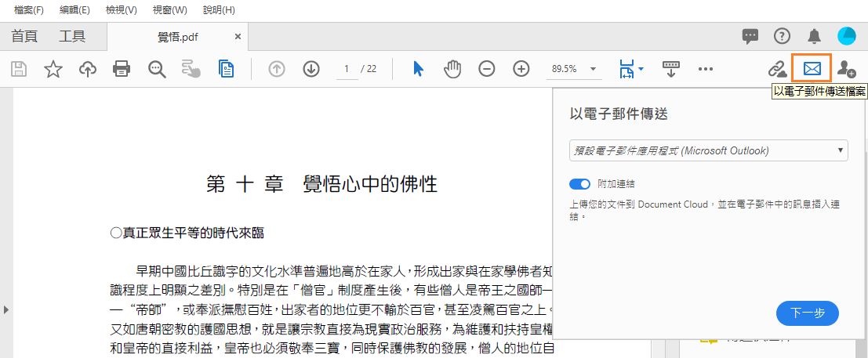Open the 預設電子郵件應用程式 (Microsoft Outlook) dropdown

click(709, 150)
